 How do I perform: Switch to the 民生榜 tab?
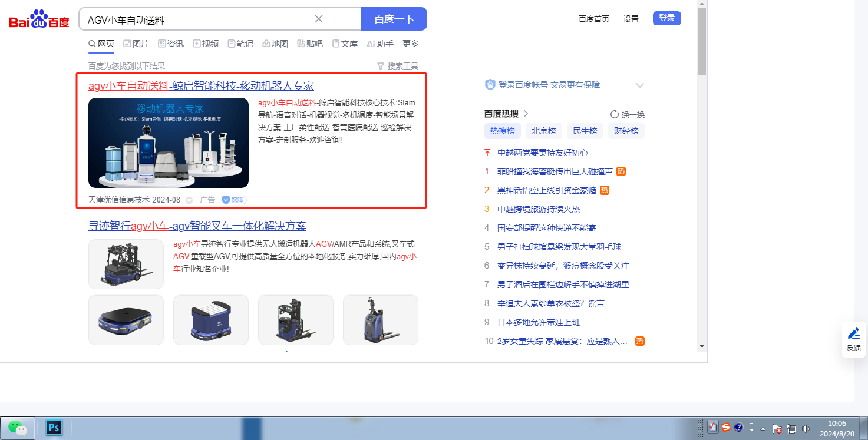[x=585, y=131]
